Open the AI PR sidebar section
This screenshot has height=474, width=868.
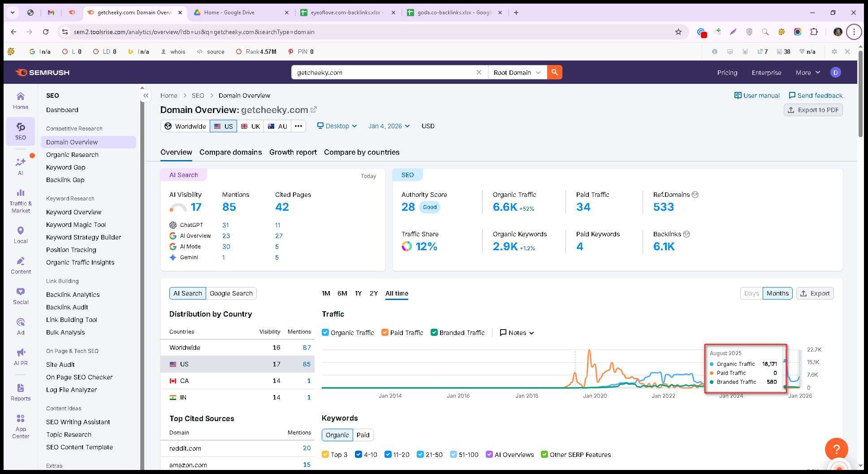point(21,357)
